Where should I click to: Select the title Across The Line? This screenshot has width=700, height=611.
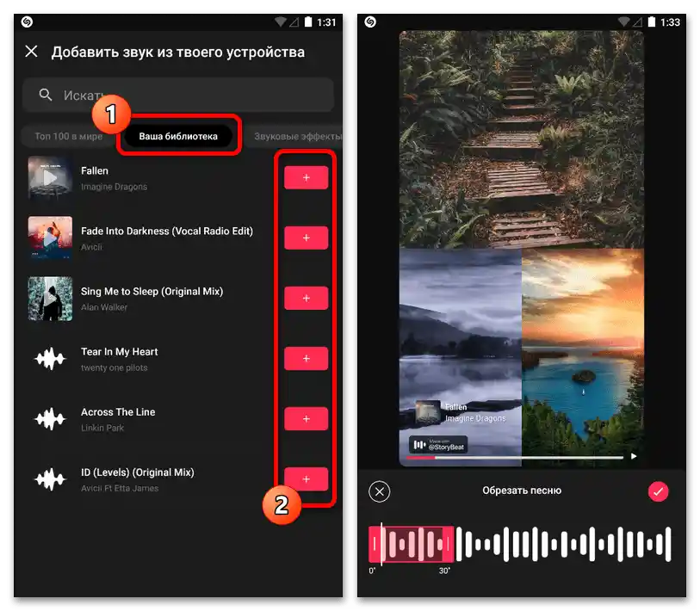118,412
